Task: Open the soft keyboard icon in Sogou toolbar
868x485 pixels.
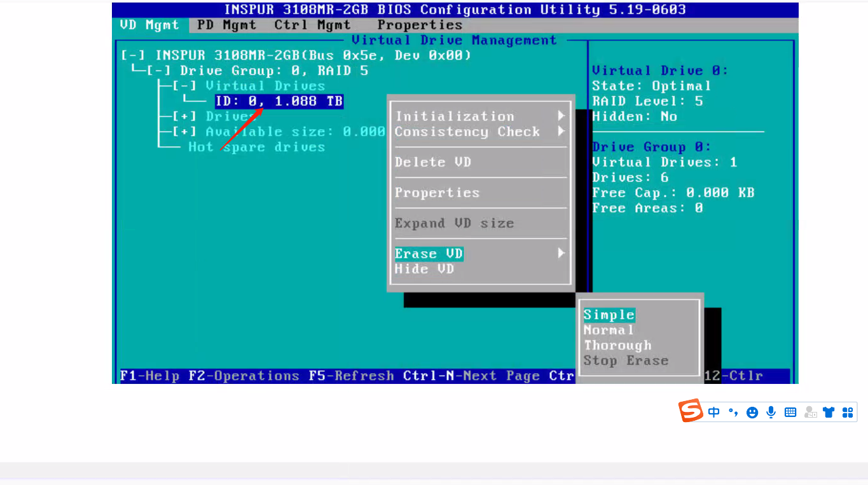Action: point(790,412)
